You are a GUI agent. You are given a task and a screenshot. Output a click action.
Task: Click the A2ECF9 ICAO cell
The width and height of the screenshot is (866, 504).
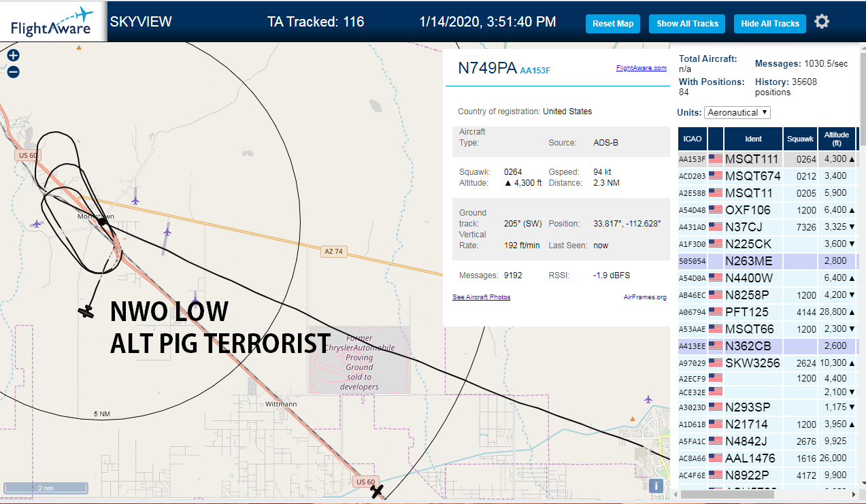click(x=693, y=378)
